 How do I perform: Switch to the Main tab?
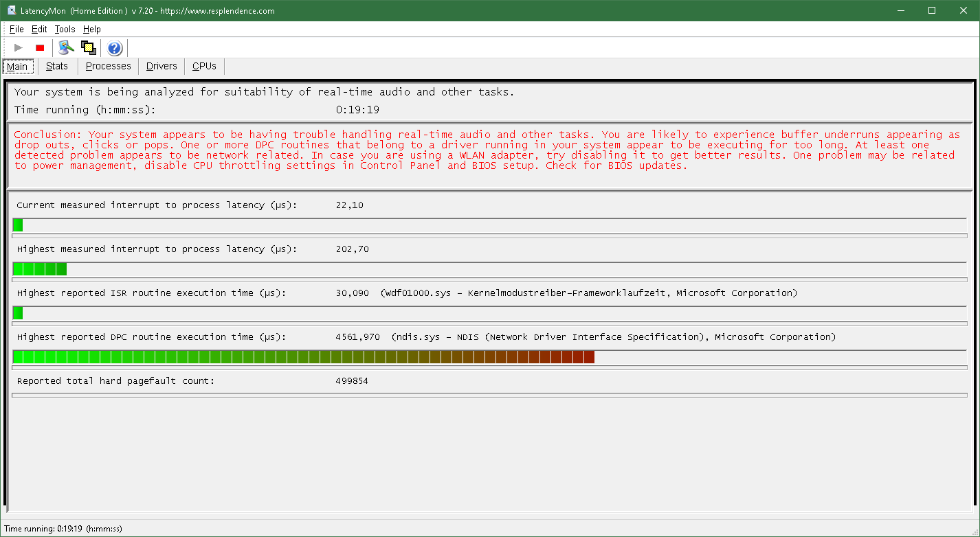click(x=17, y=67)
